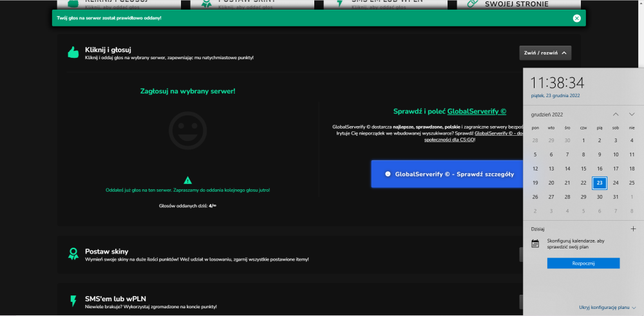Add an event with the plus icon
This screenshot has width=644, height=316.
click(x=633, y=228)
